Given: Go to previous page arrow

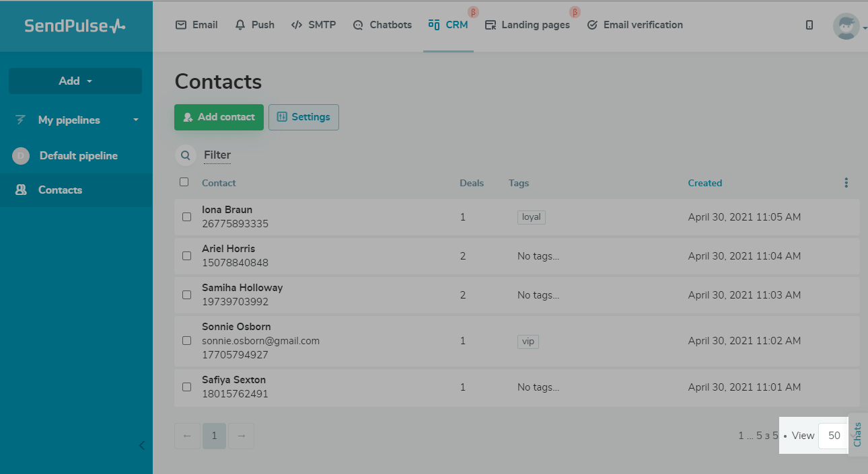Looking at the screenshot, I should [188, 436].
